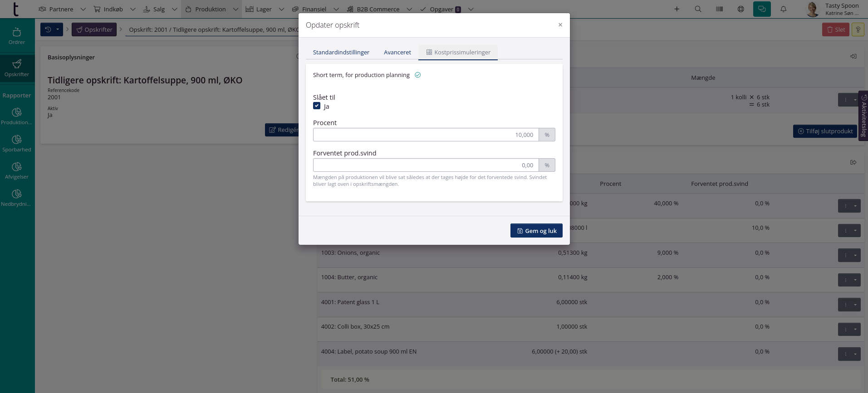Switch to the Avanceret tab

tap(397, 52)
